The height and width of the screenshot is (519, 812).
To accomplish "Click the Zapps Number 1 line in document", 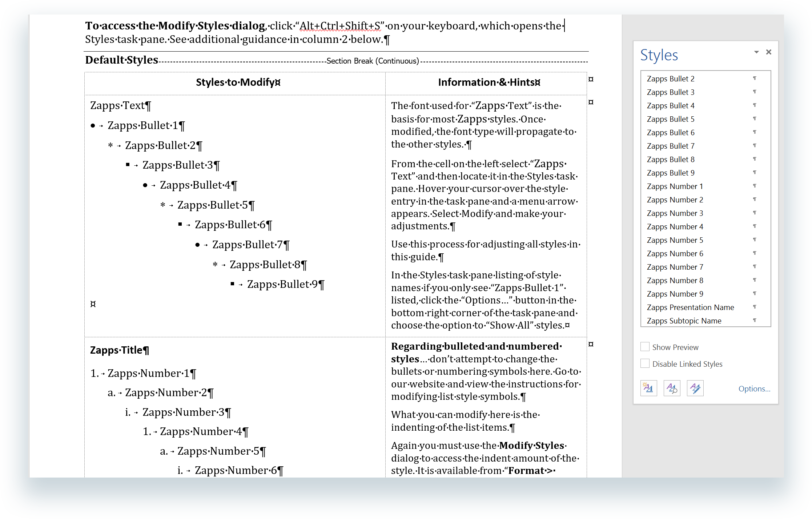I will pos(152,373).
